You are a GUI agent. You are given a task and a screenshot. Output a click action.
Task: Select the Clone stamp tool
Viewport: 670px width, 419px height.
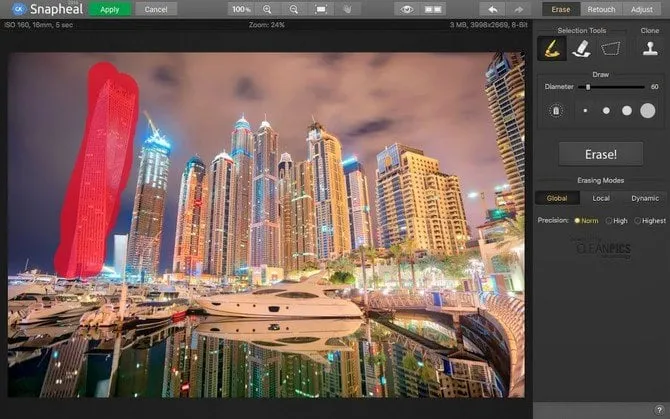tap(649, 47)
